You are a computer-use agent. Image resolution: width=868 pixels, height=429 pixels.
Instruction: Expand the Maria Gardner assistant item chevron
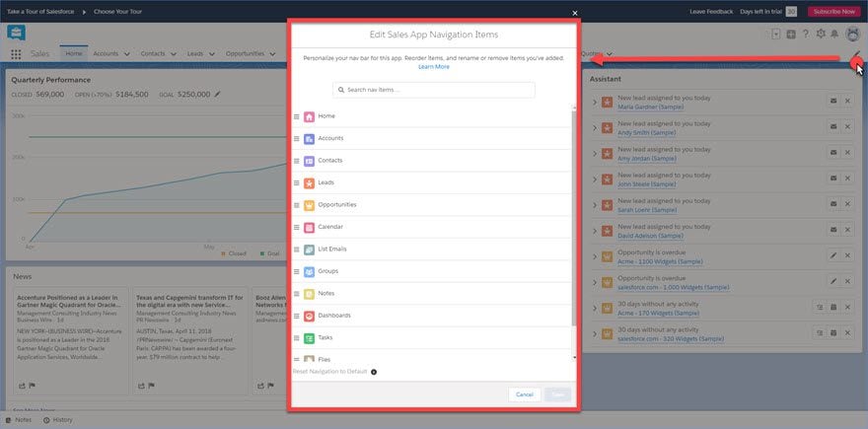(595, 102)
